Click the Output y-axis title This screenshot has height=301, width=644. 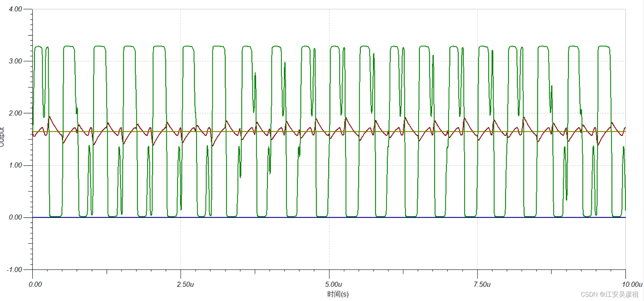(x=2, y=137)
